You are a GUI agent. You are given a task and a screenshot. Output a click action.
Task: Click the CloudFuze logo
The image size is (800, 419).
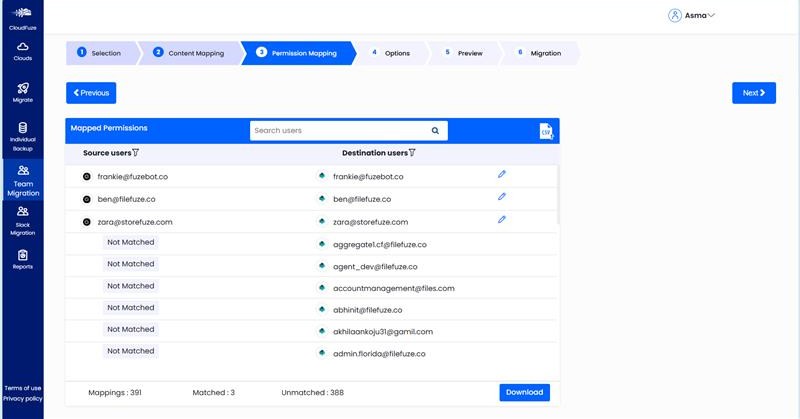22,17
